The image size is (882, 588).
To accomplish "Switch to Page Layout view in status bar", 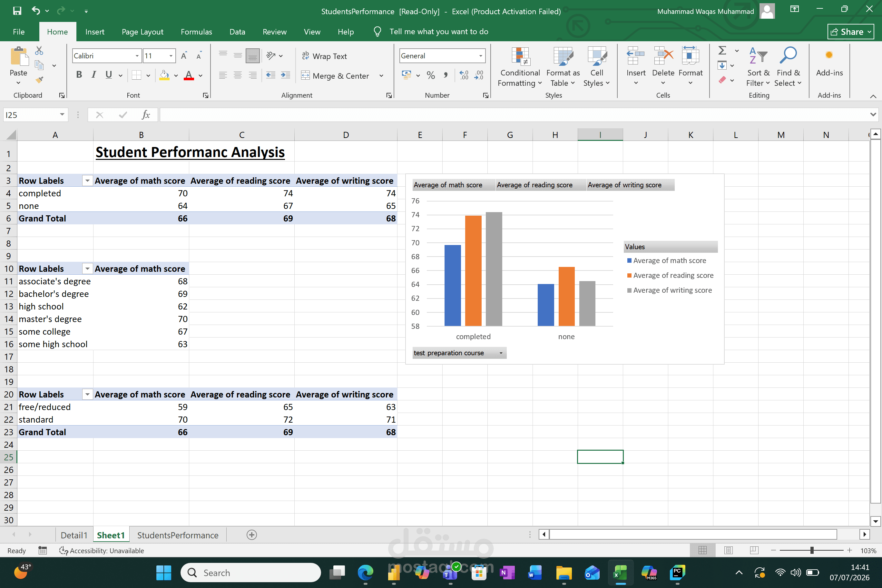I will pyautogui.click(x=729, y=550).
